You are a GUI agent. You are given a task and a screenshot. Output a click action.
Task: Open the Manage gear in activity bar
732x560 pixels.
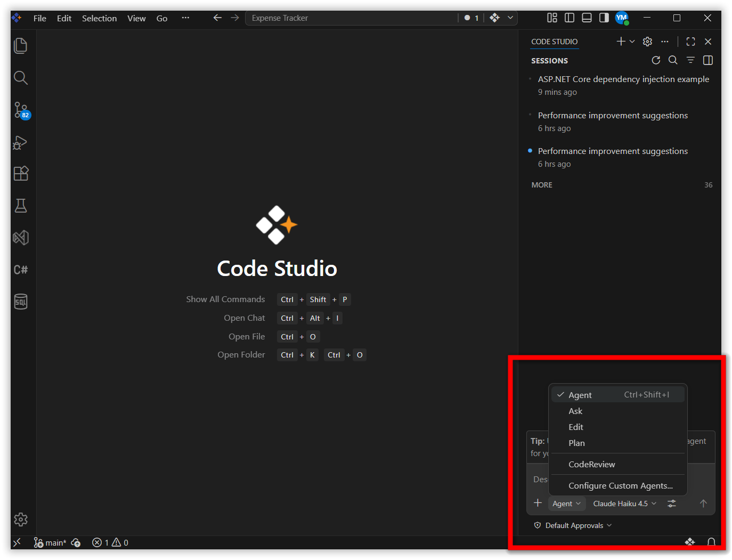click(x=21, y=520)
